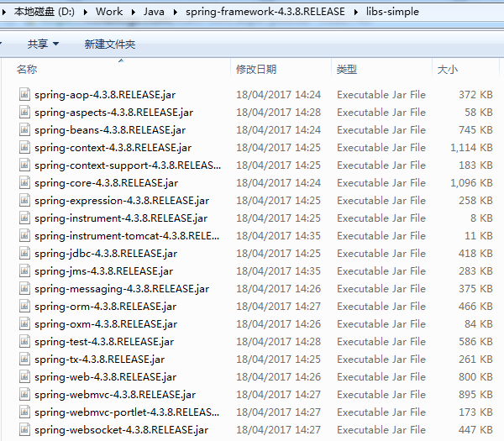The image size is (504, 441).
Task: Expand the arrow after Work in path
Action: [x=133, y=13]
